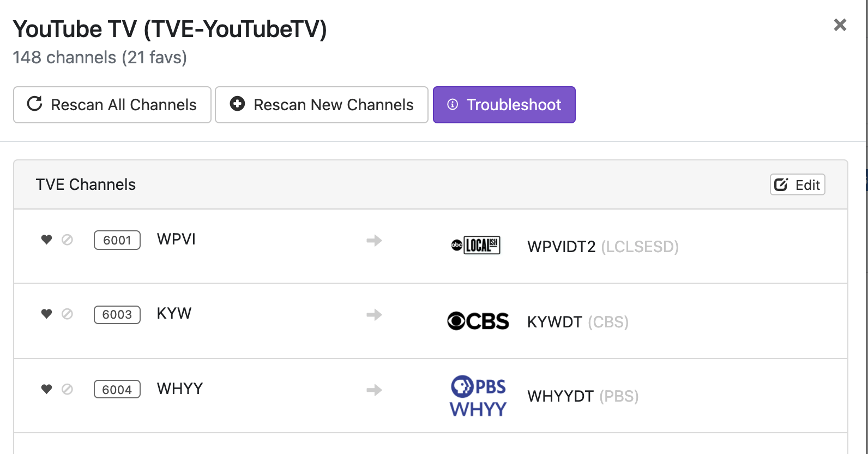The height and width of the screenshot is (454, 868).
Task: Click channel number 6003 badge
Action: 117,315
